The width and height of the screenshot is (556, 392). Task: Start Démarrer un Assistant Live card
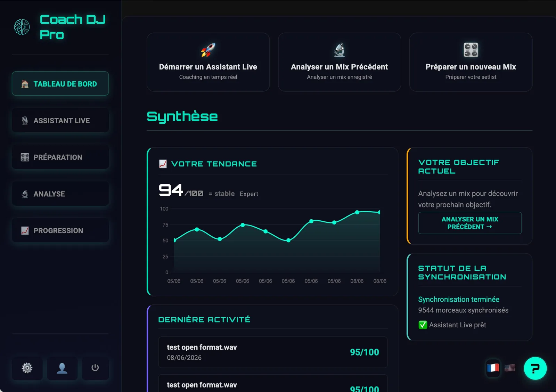coord(208,62)
